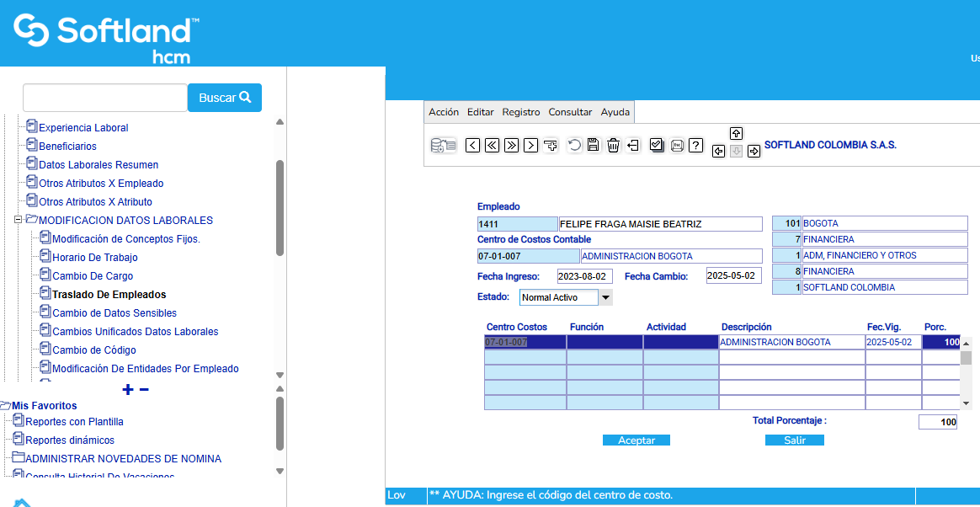
Task: Click the insert new record plus icon
Action: pos(551,145)
